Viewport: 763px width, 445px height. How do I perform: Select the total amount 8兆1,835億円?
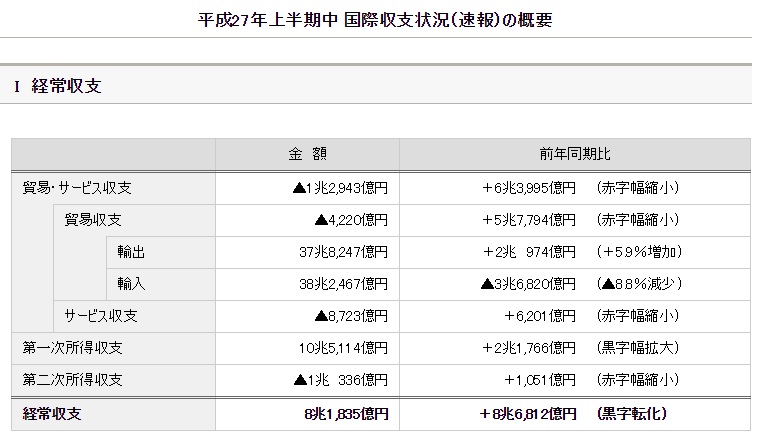click(346, 414)
